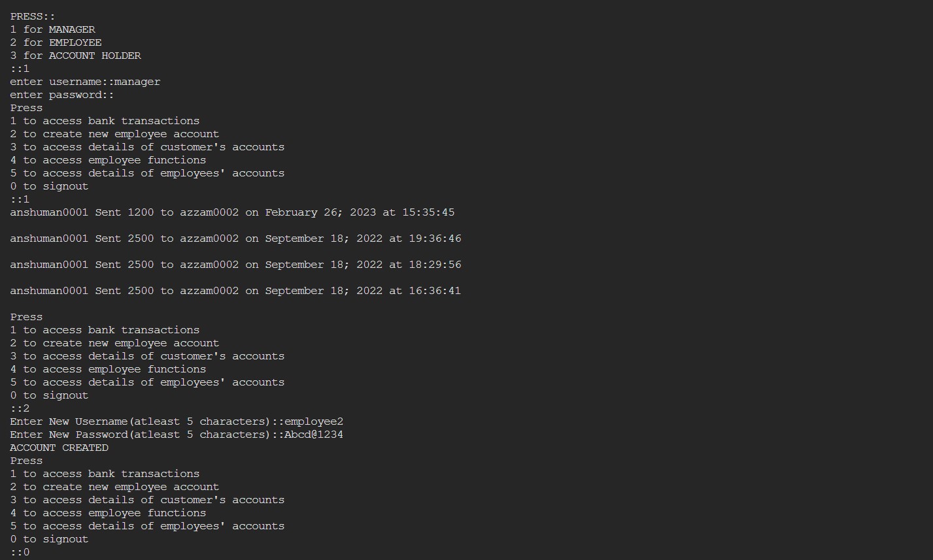Click the 'Enter New Username(atleast 5 characters)' prompt

click(x=141, y=421)
